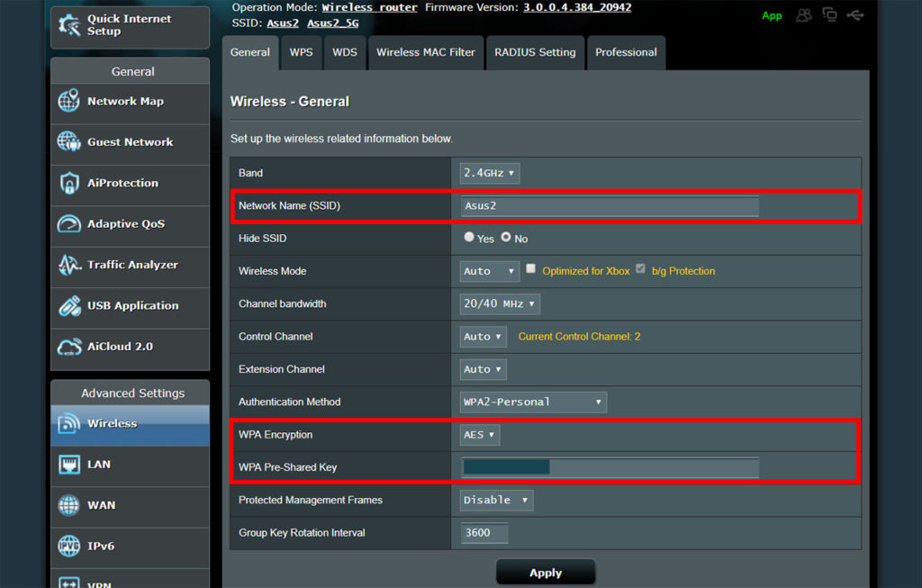Screen dimensions: 922x588
Task: Switch to the Wireless MAC Filter tab
Action: click(425, 52)
